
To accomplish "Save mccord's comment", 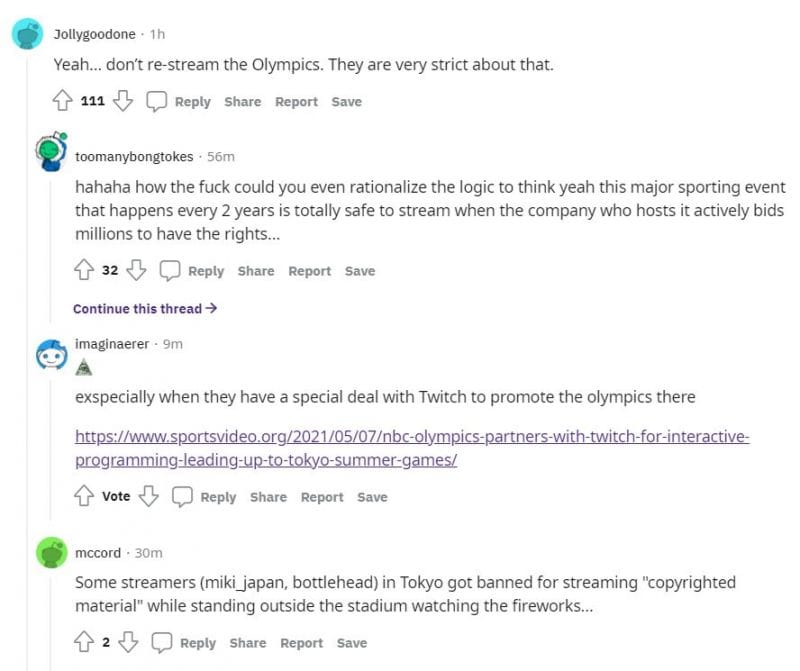I will coord(352,642).
